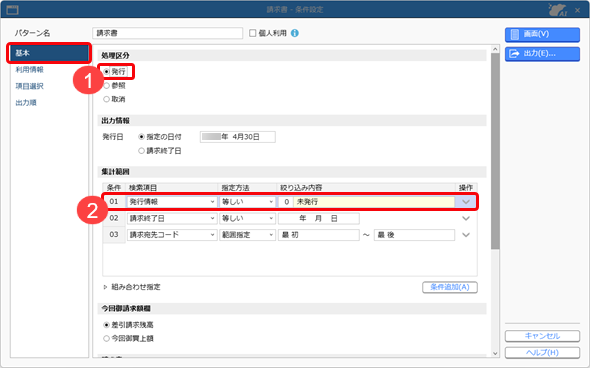This screenshot has height=368, width=590.
Task: Click the 最後 range end field
Action: [x=414, y=235]
